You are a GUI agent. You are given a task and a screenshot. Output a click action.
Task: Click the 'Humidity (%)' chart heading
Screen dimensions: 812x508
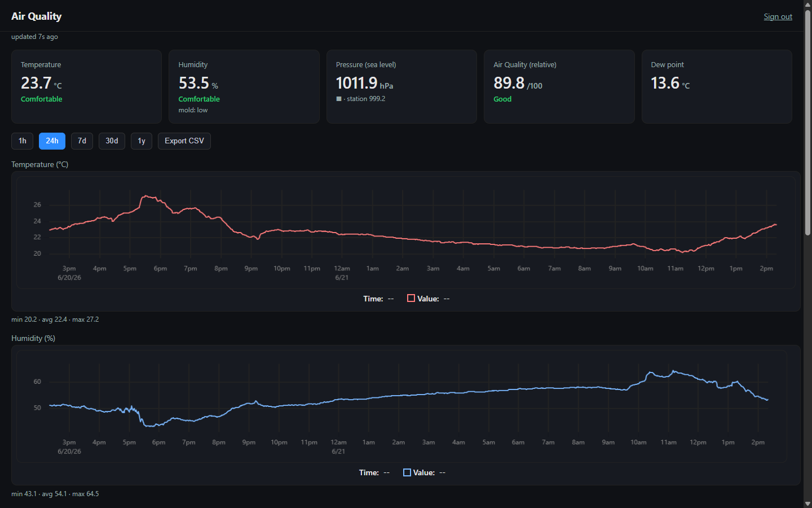click(33, 338)
